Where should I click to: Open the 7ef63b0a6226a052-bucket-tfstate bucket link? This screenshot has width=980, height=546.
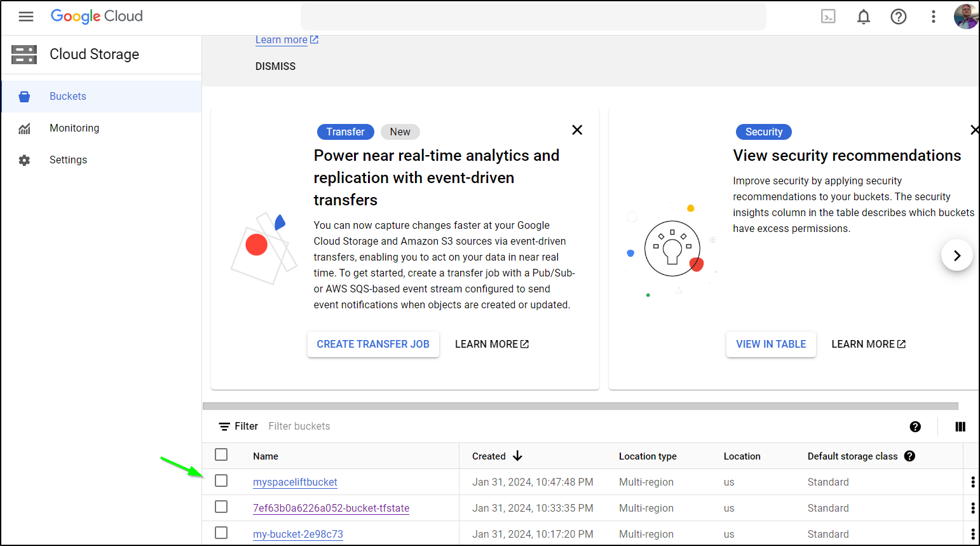[331, 508]
